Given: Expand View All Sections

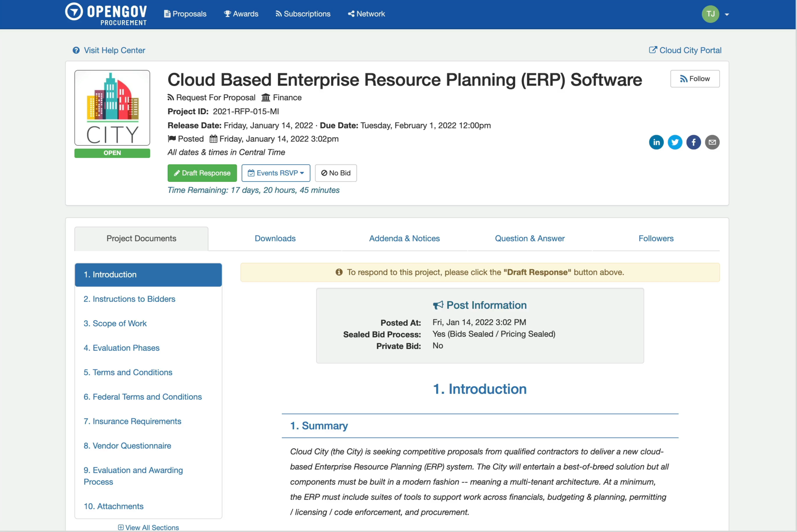Looking at the screenshot, I should [148, 527].
